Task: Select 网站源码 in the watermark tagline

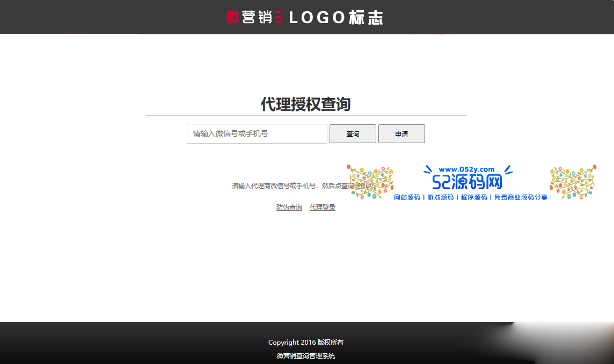Action: [407, 197]
